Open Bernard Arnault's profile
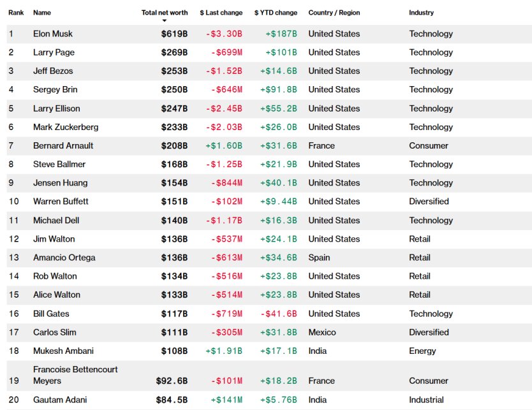This screenshot has width=532, height=410. (63, 145)
